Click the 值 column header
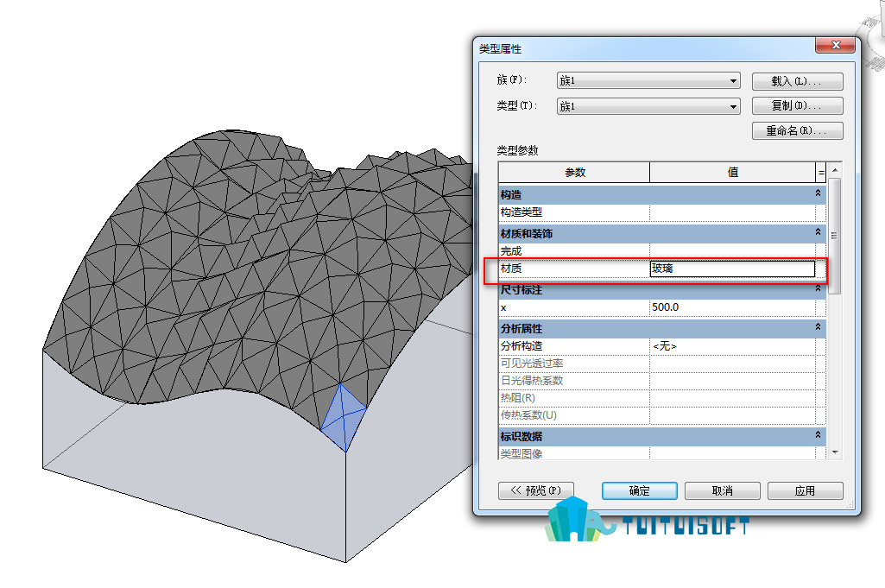Image resolution: width=885 pixels, height=588 pixels. click(x=733, y=172)
